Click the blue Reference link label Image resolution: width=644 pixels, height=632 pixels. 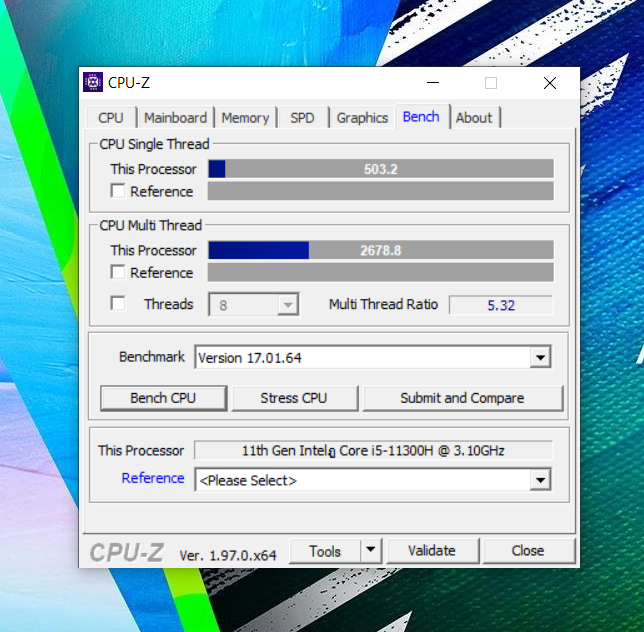(x=153, y=478)
